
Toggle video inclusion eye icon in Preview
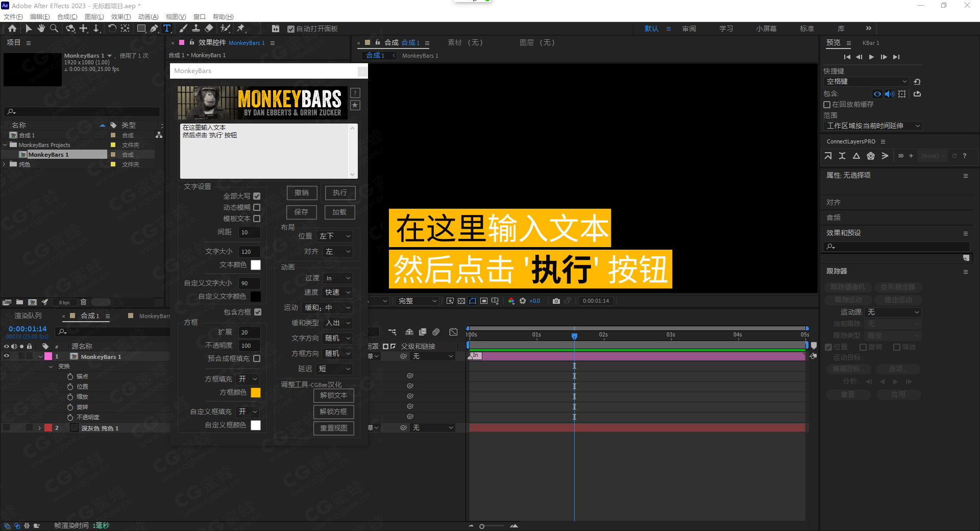(x=877, y=94)
